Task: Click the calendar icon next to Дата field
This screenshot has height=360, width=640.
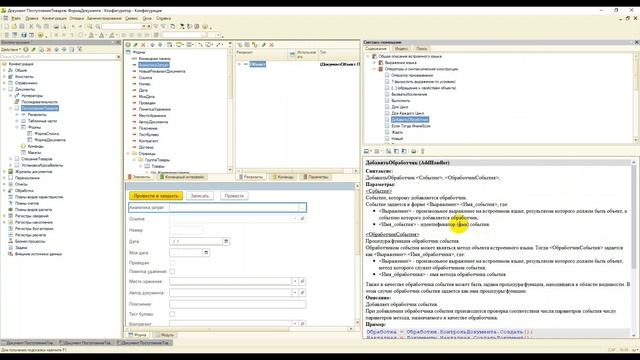Action: click(x=226, y=241)
